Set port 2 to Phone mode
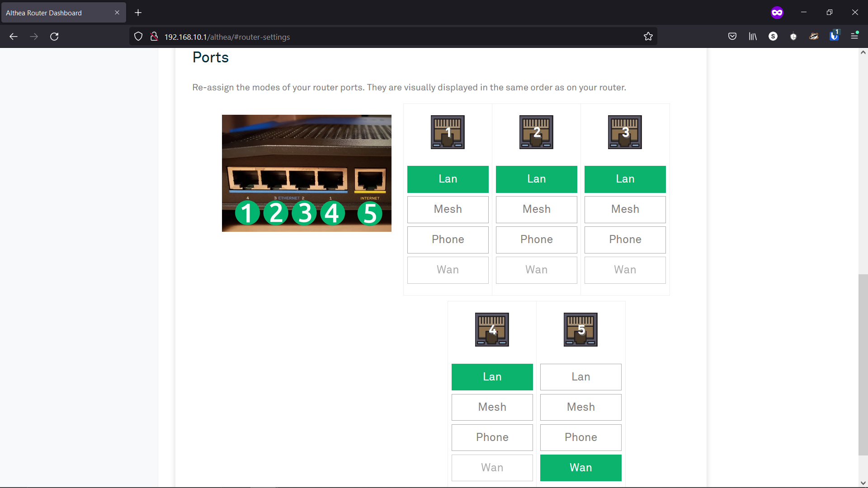868x488 pixels. (536, 240)
